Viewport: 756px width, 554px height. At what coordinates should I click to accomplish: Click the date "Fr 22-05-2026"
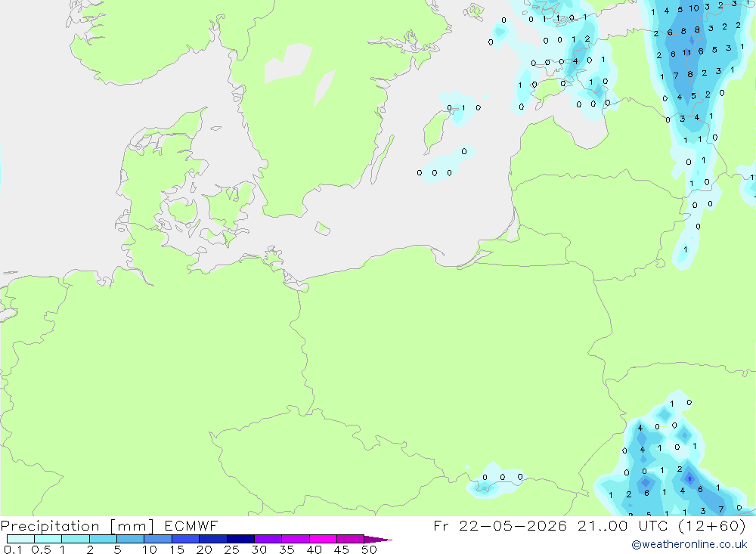[500, 526]
